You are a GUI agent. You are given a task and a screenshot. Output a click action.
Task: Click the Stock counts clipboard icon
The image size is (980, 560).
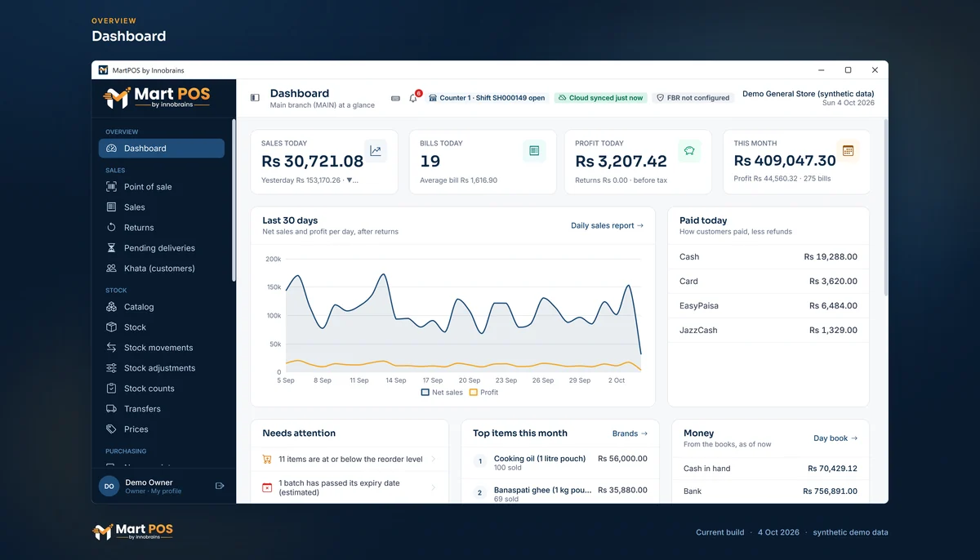111,389
